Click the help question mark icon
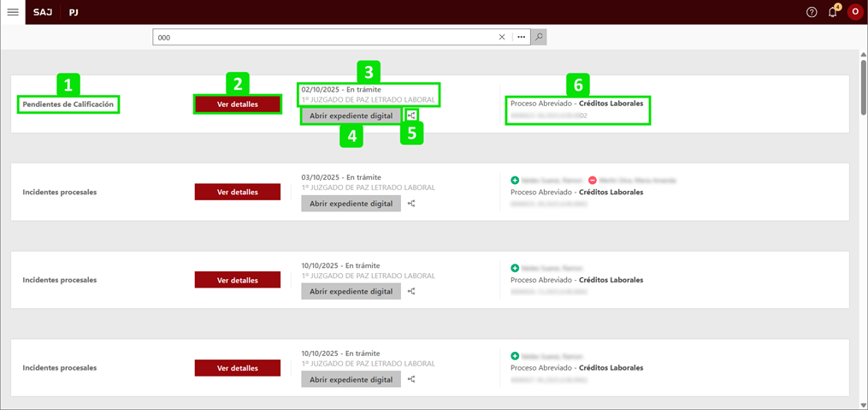Viewport: 868px width, 410px height. tap(812, 12)
